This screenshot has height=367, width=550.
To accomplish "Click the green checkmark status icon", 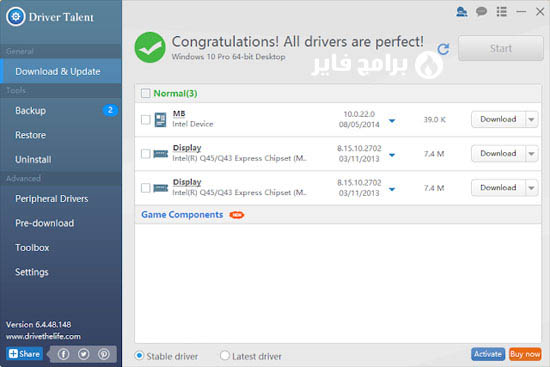I will pyautogui.click(x=150, y=47).
